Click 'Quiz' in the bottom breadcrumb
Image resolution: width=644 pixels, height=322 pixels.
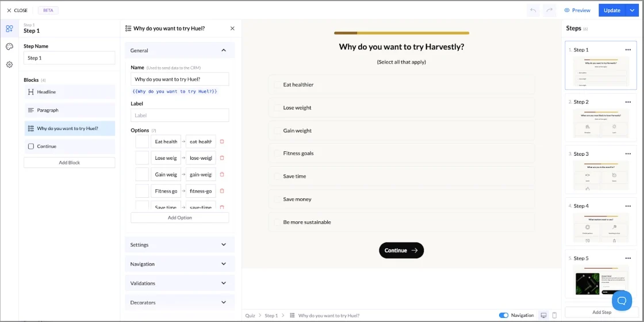tap(250, 316)
